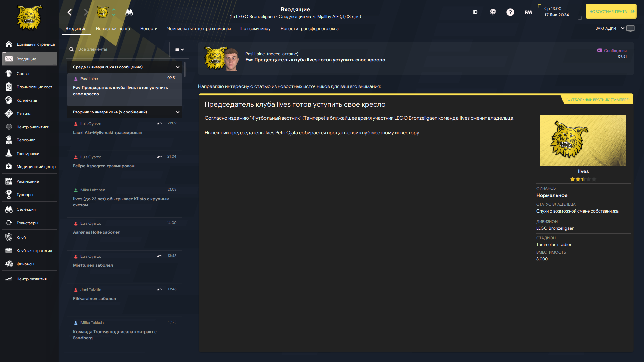Switch to the Новости tab
The width and height of the screenshot is (644, 362).
coord(149,29)
